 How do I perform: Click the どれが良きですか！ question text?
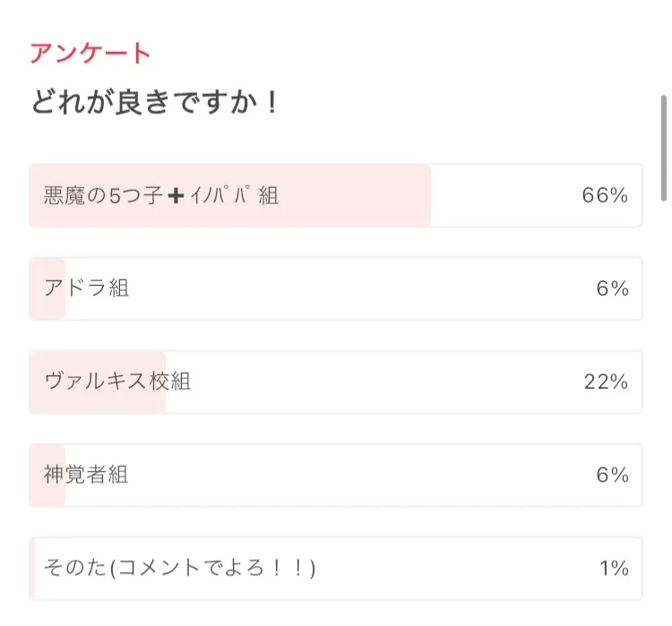point(155,102)
